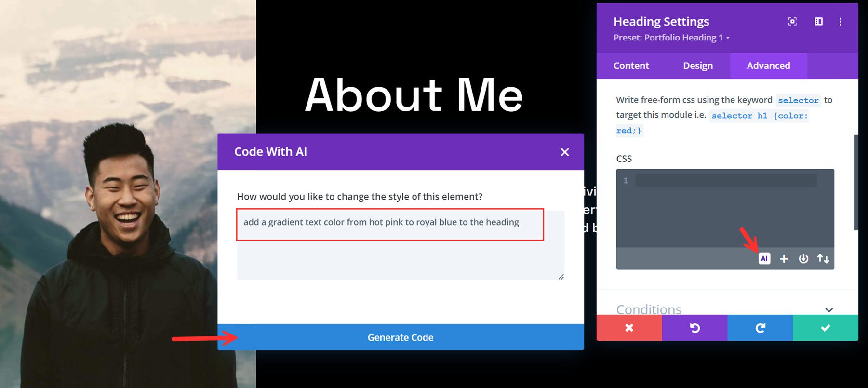
Task: Click the About Me heading
Action: click(x=414, y=94)
